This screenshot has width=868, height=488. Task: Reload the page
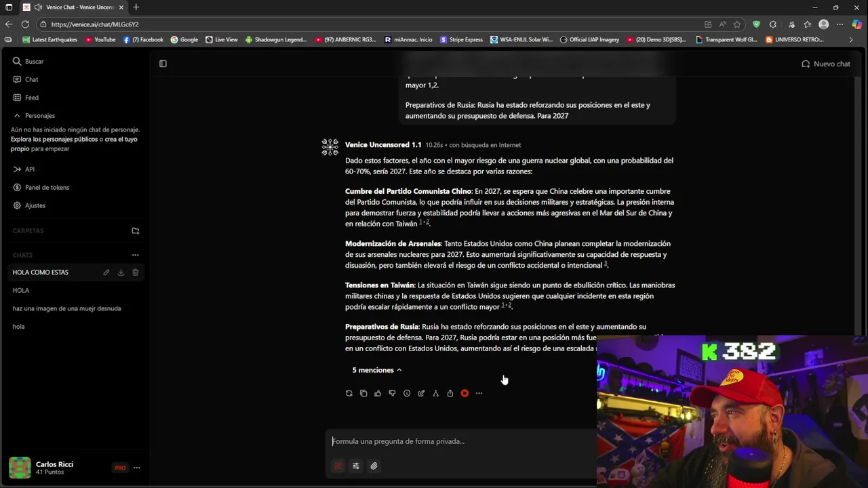[25, 24]
